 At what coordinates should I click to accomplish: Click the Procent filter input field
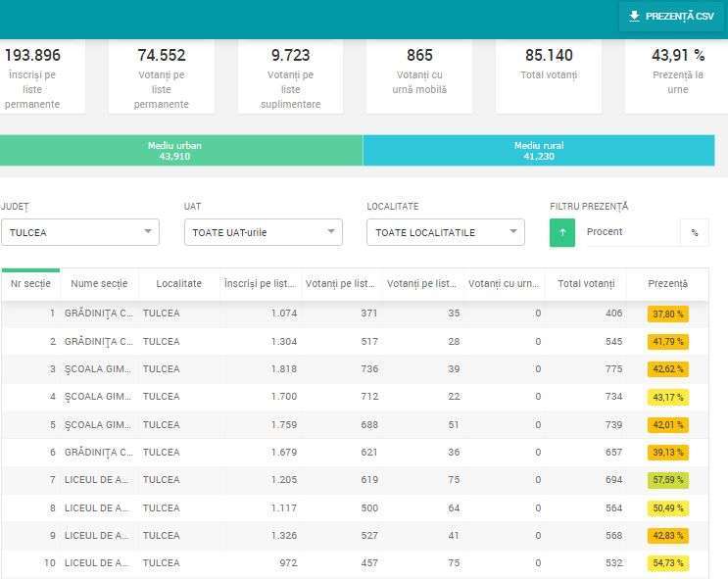pos(627,232)
